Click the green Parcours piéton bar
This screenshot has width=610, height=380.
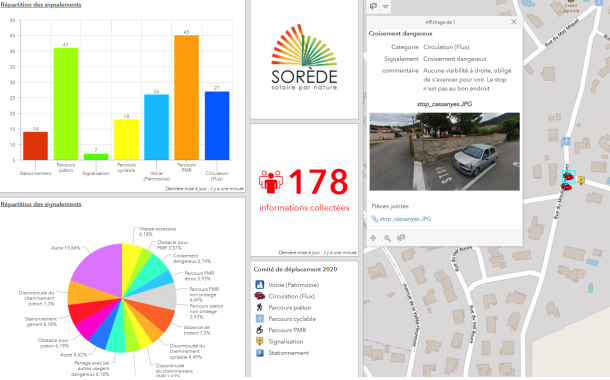pos(66,104)
